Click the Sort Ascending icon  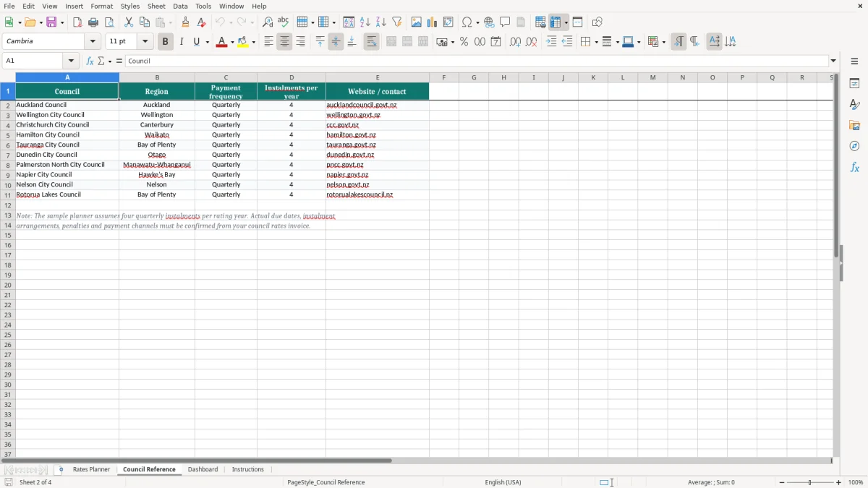coord(365,22)
